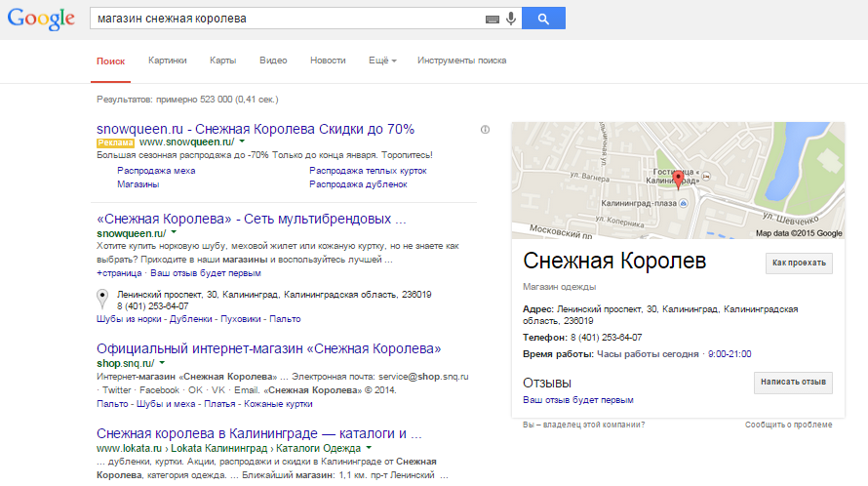Switch to the Карты tab
868x486 pixels.
point(222,61)
